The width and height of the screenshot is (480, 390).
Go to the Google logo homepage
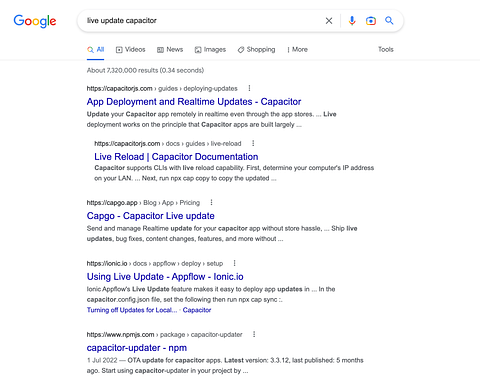[x=35, y=21]
